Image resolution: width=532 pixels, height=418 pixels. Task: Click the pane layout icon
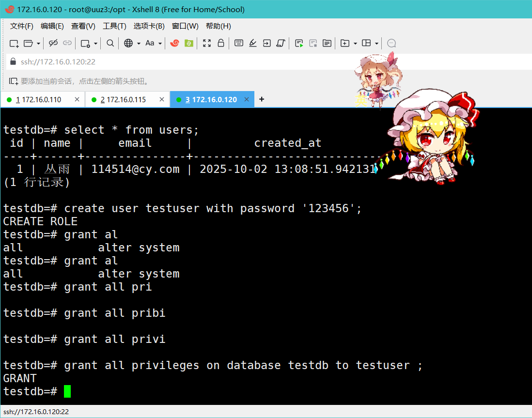[366, 43]
